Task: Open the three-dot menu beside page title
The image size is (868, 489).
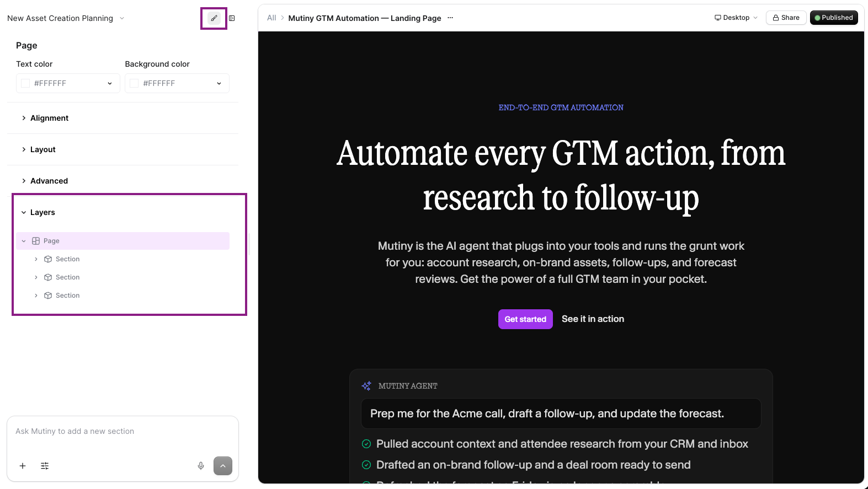Action: [x=450, y=18]
